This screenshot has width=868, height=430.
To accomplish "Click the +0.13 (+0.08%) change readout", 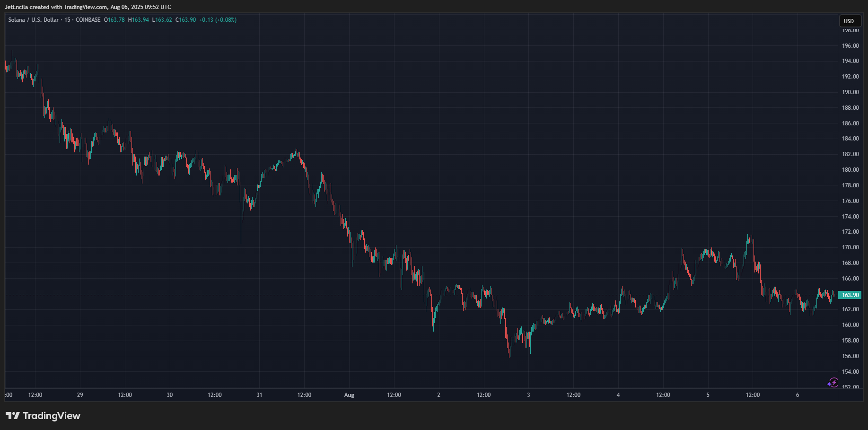I will point(218,20).
